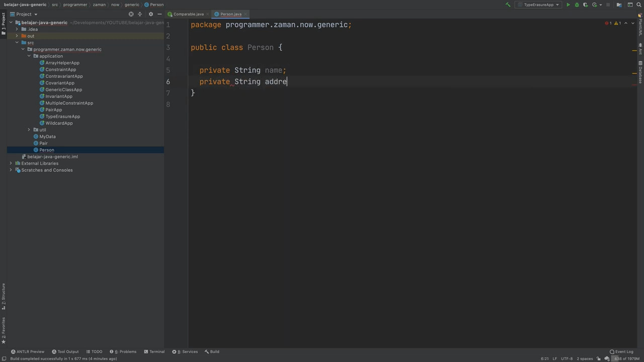This screenshot has height=362, width=644.
Task: Click the zaman breadcrumb in navigation bar
Action: (x=99, y=5)
